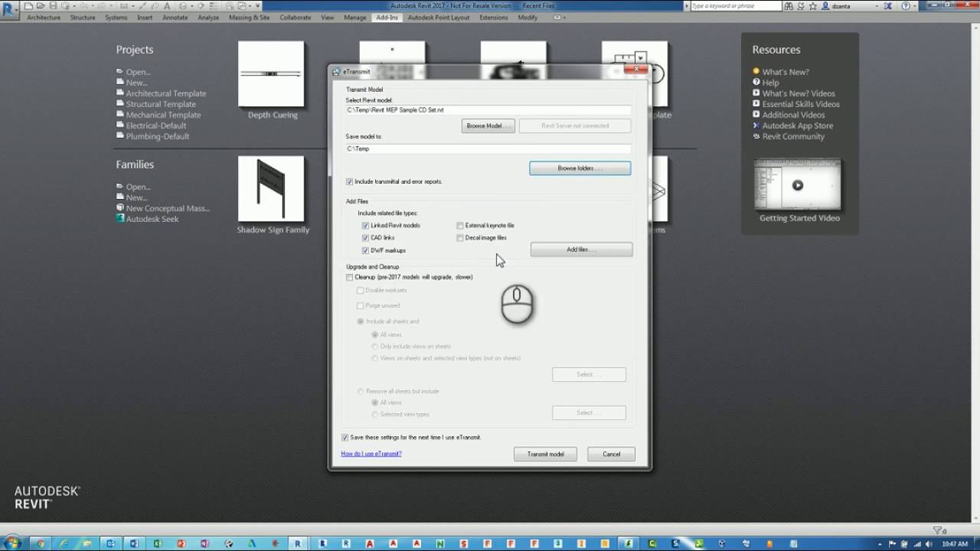Viewport: 980px width, 551px height.
Task: Click the Plumbing-Default project link
Action: [158, 136]
